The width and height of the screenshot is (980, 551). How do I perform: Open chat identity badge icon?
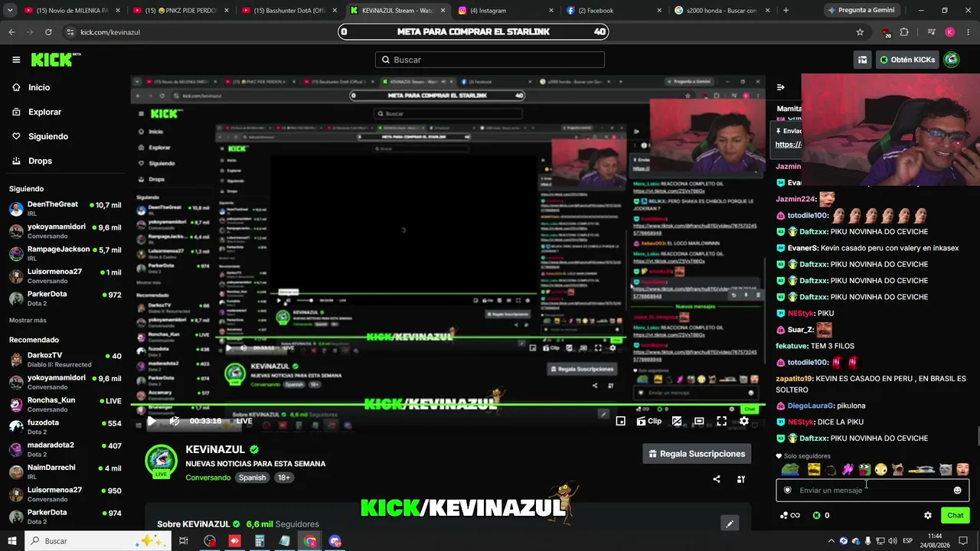787,491
